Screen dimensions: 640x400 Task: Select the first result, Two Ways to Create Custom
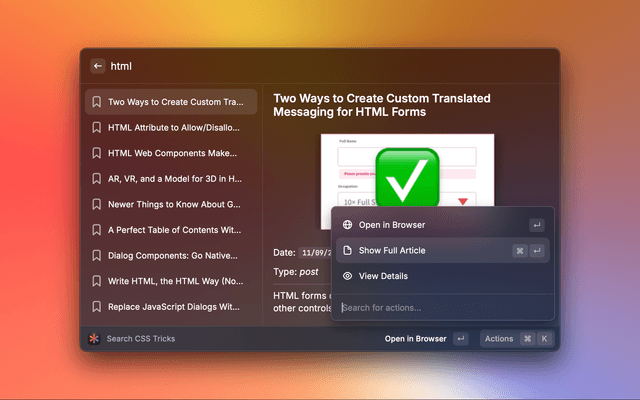175,102
